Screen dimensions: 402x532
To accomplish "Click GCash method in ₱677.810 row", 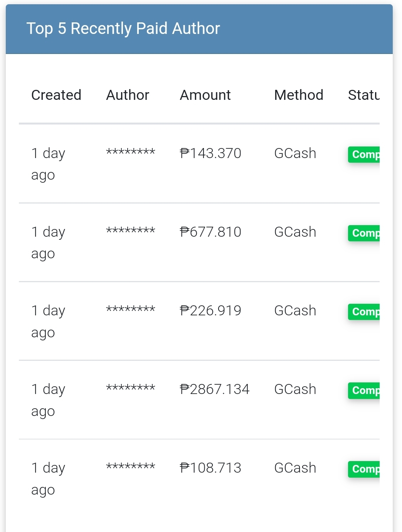I will coord(295,232).
